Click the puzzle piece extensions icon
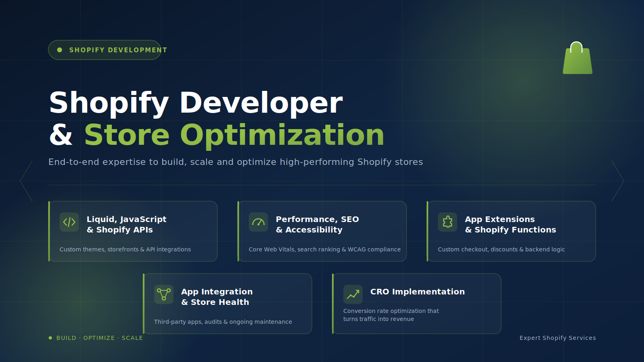 [x=448, y=222]
